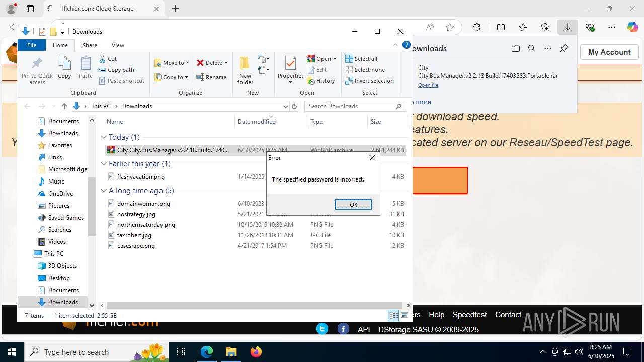Open Copy to dropdown

click(x=171, y=77)
